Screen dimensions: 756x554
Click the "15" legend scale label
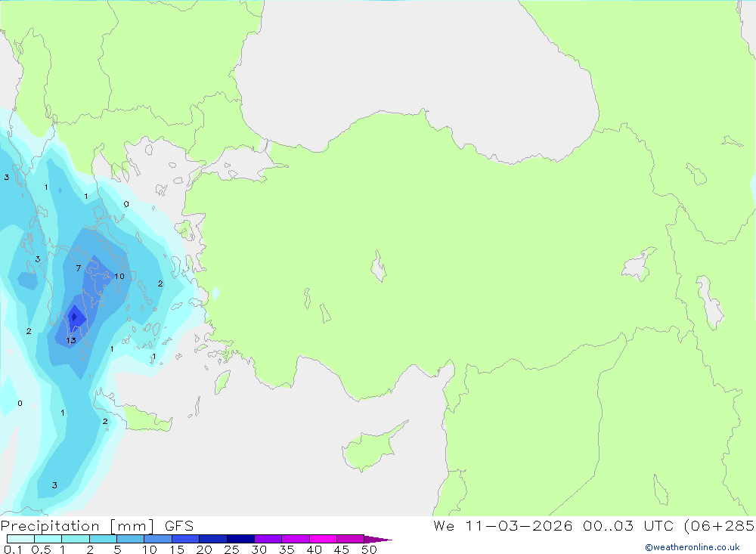176,549
